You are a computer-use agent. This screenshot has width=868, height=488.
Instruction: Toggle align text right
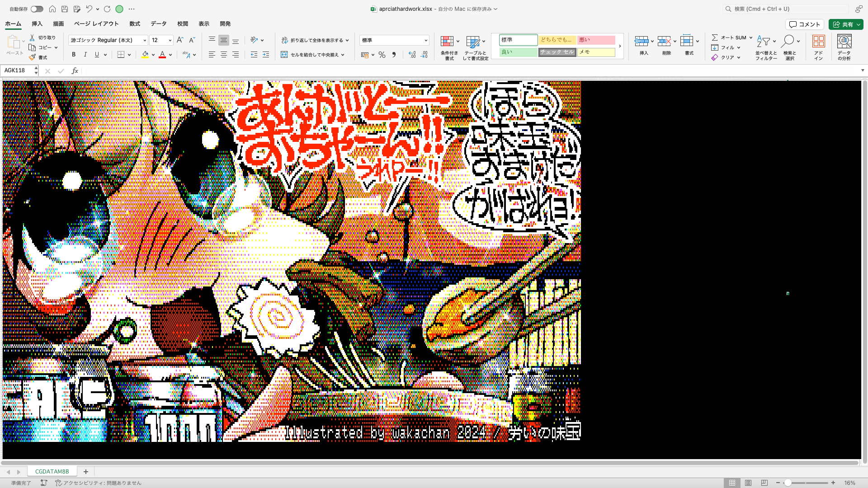(x=236, y=55)
